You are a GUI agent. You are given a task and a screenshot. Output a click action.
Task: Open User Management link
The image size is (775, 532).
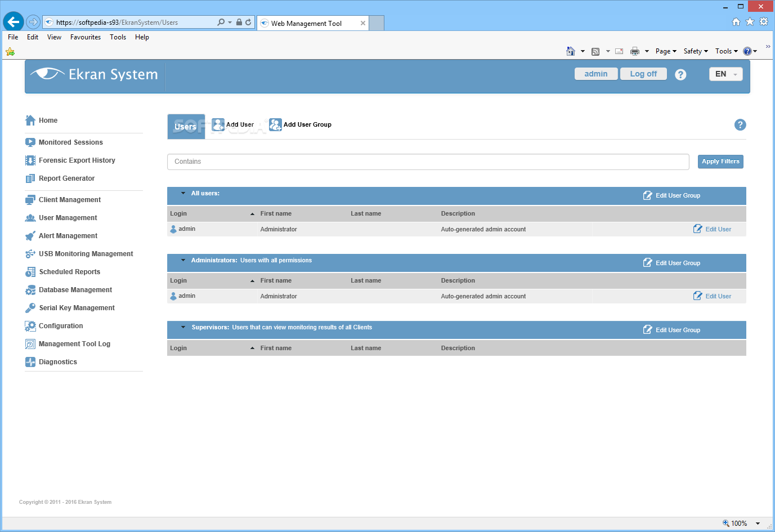tap(68, 218)
